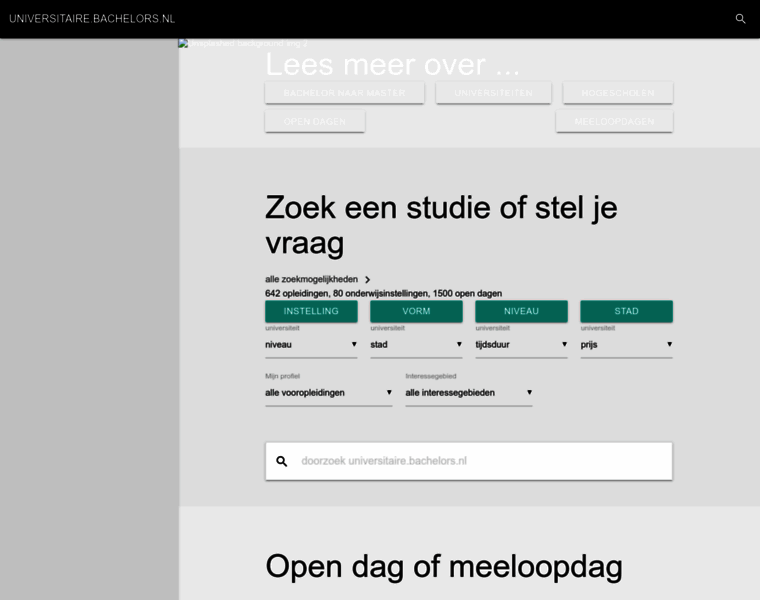The height and width of the screenshot is (600, 760).
Task: Select the NIVEAU filter button
Action: 522,311
